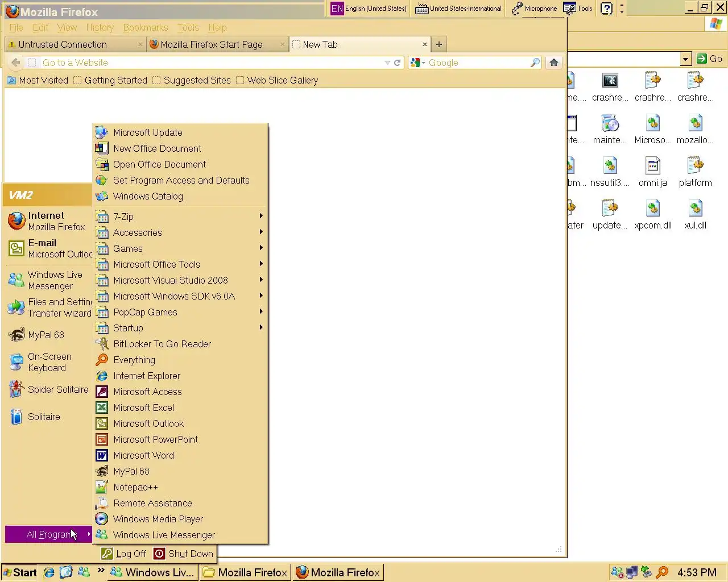The image size is (728, 582).
Task: Click the New Office Document icon
Action: pyautogui.click(x=102, y=148)
